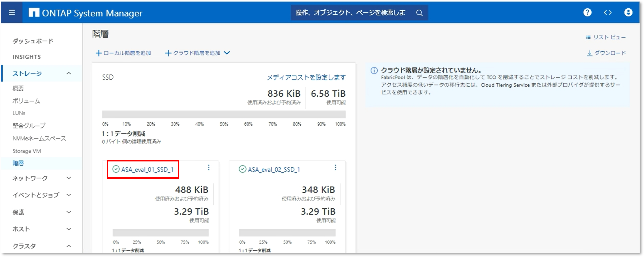The width and height of the screenshot is (644, 257).
Task: Click 1 : 1 データ削減 under SSD bar
Action: click(123, 134)
